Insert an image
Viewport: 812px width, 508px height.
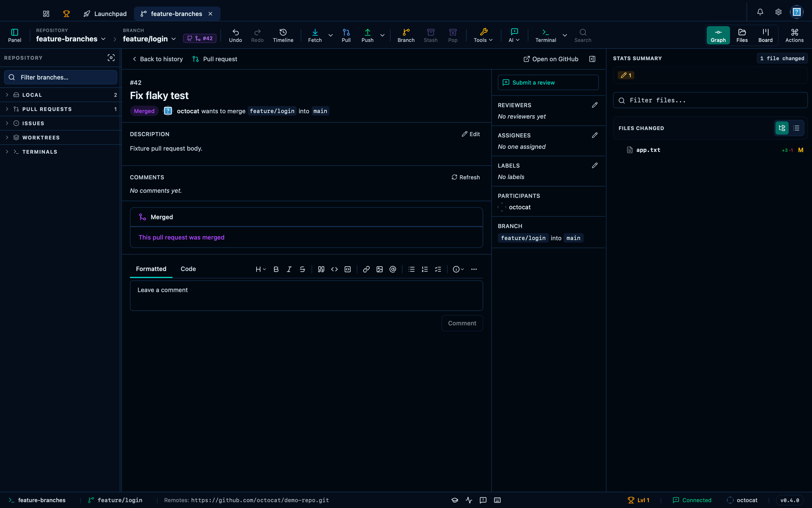point(380,269)
